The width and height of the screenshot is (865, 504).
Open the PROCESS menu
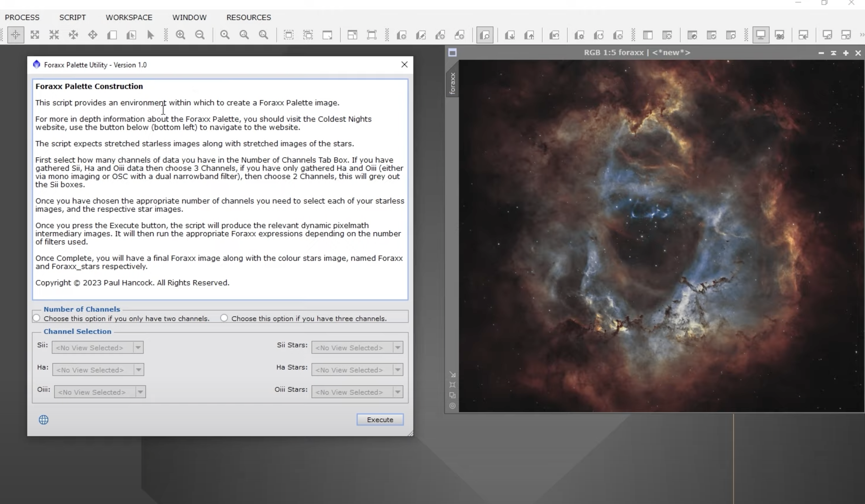tap(22, 17)
